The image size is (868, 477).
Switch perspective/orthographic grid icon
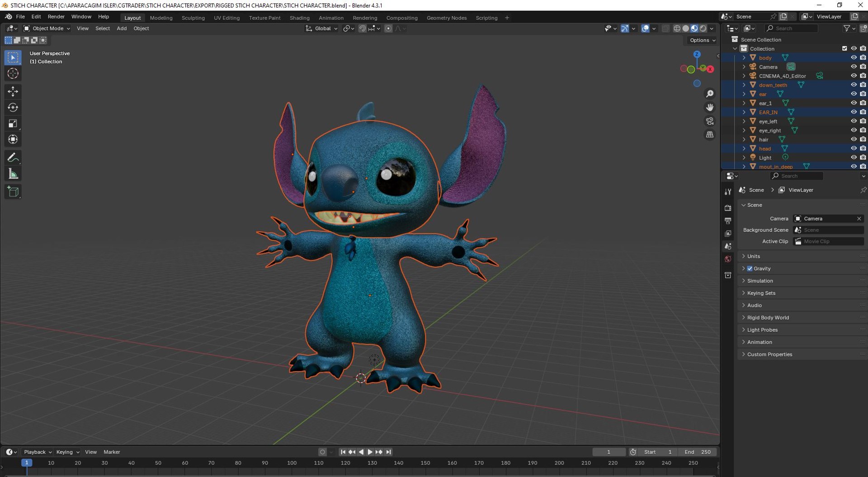[x=710, y=135]
